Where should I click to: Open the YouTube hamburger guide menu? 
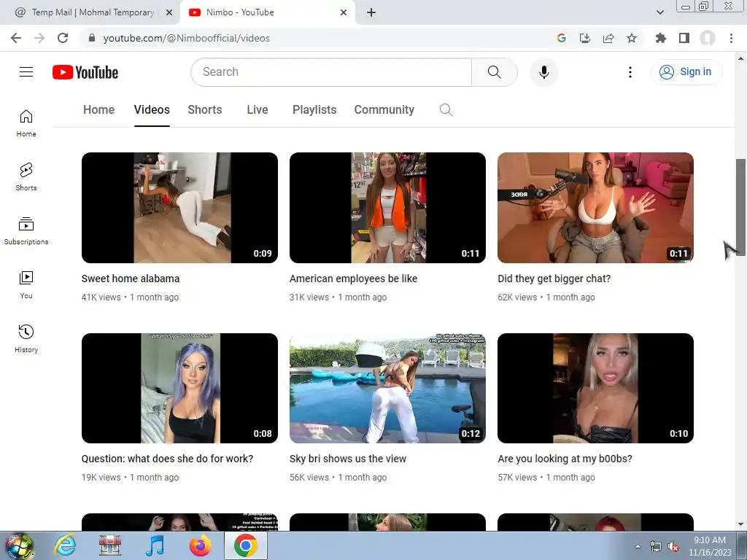[x=26, y=72]
